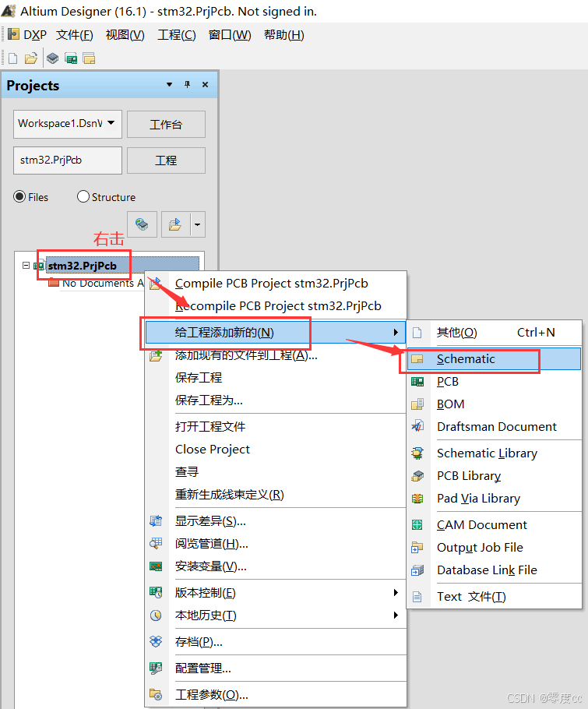Click the BOM icon in submenu
This screenshot has width=588, height=709.
(417, 404)
